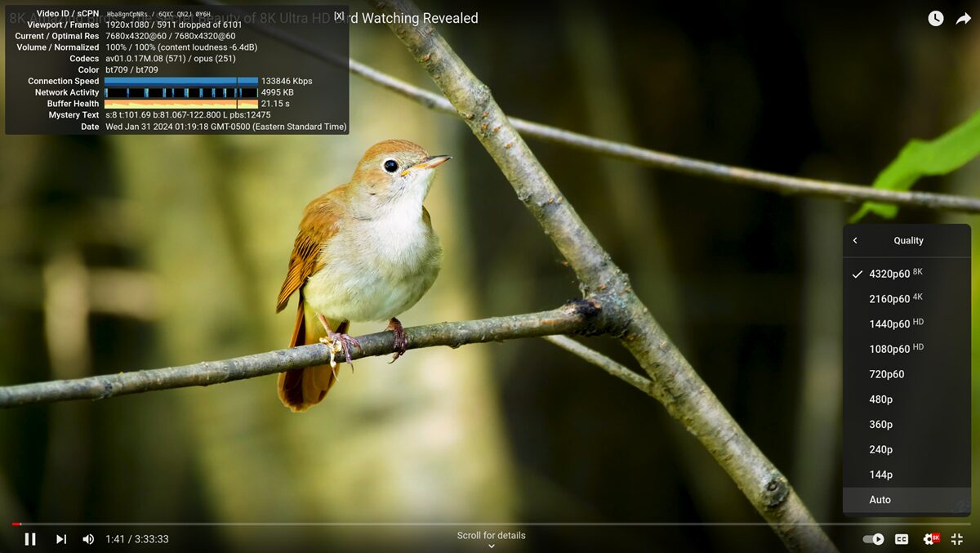
Task: Click the Codecs value av01.0.17M.08
Action: [171, 59]
